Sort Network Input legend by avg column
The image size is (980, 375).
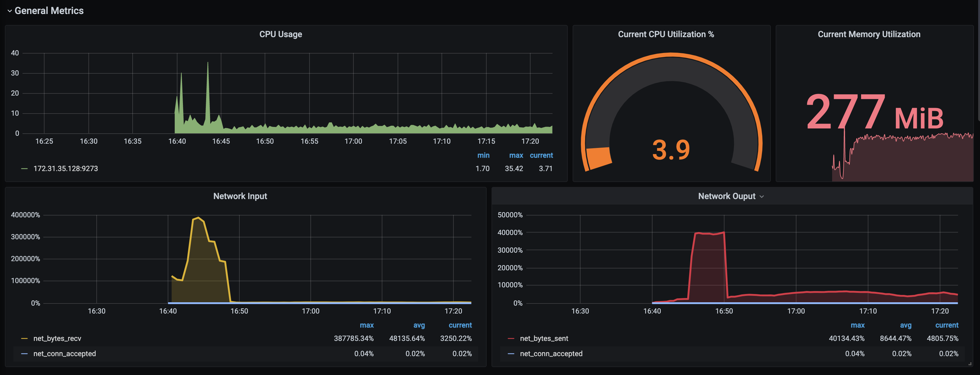click(x=419, y=325)
